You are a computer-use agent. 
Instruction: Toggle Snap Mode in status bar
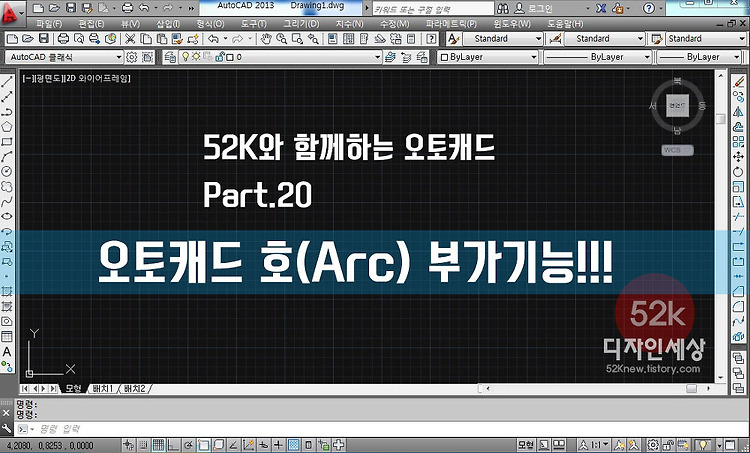pos(143,445)
